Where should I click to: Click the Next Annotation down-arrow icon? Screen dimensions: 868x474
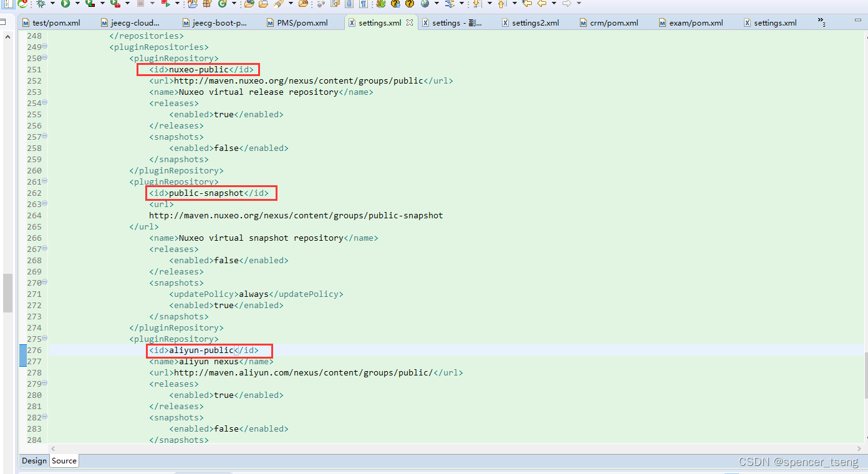[477, 3]
